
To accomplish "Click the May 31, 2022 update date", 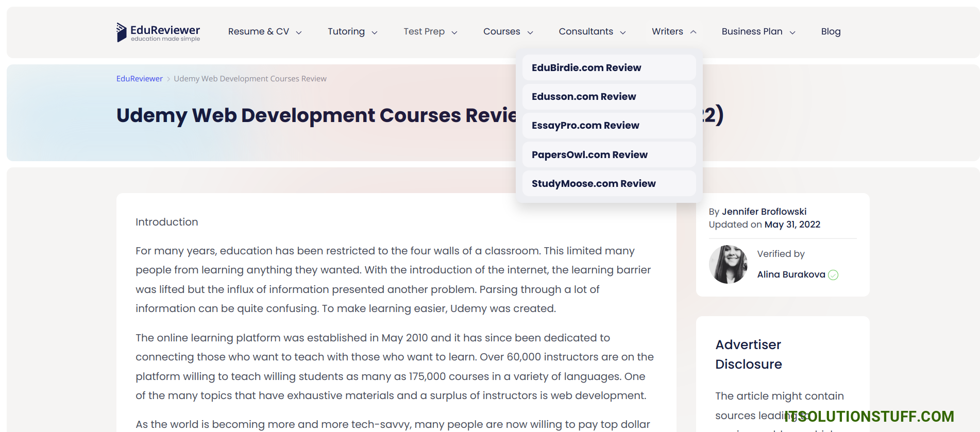I will [792, 224].
